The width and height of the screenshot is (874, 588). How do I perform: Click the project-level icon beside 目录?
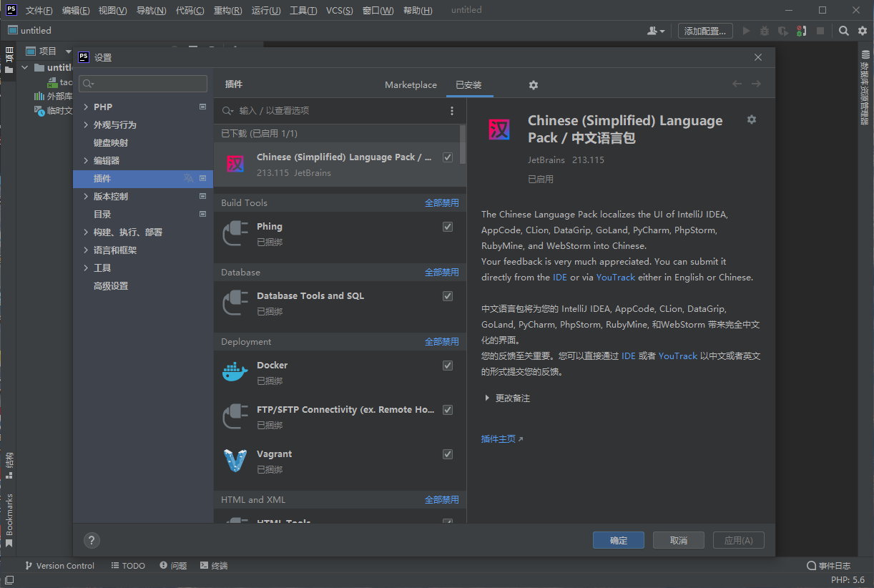click(x=202, y=214)
